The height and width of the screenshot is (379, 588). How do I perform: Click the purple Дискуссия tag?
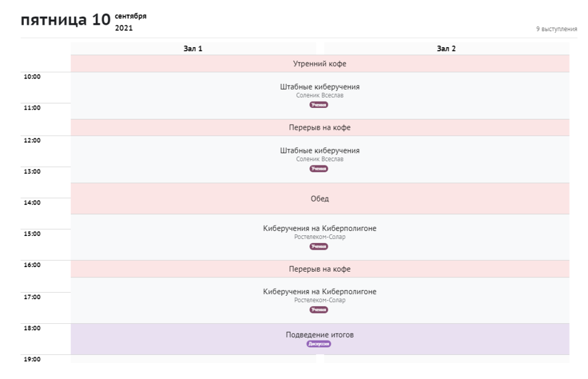coord(319,344)
